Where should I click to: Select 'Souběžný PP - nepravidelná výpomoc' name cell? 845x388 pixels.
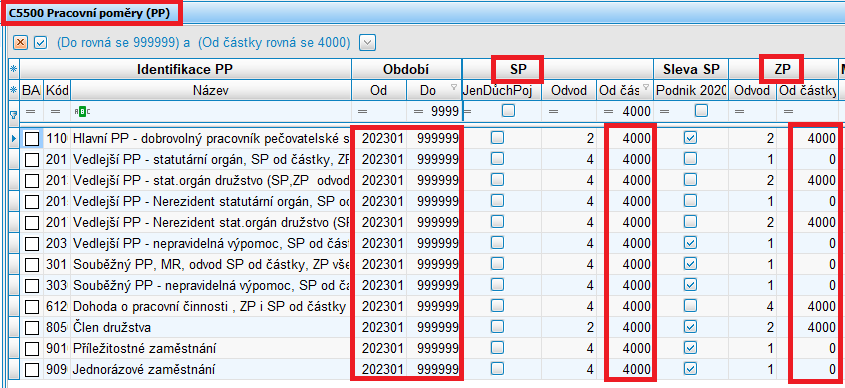coord(211,286)
